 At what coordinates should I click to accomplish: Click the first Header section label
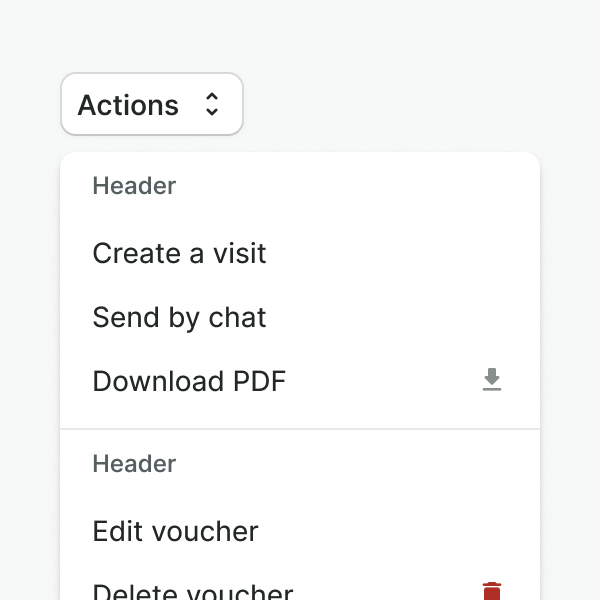click(x=134, y=186)
